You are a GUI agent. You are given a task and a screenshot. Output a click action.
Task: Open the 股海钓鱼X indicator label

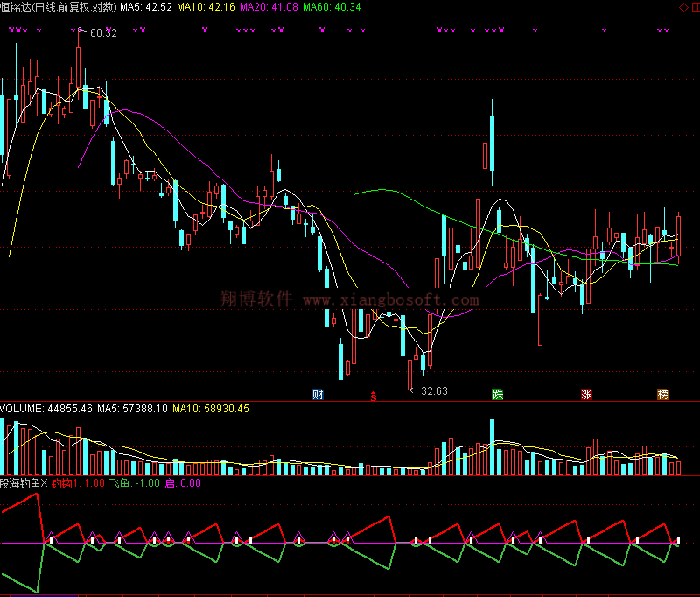24,482
